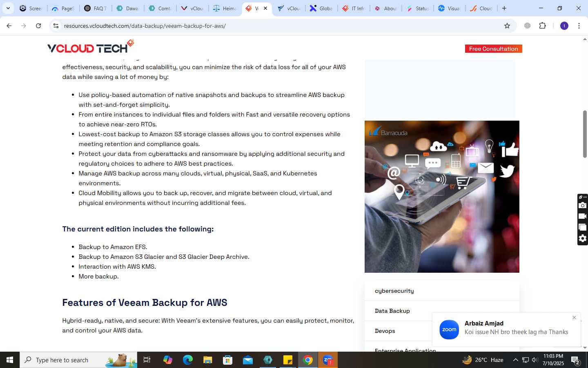Switch to the Global tab

[321, 8]
